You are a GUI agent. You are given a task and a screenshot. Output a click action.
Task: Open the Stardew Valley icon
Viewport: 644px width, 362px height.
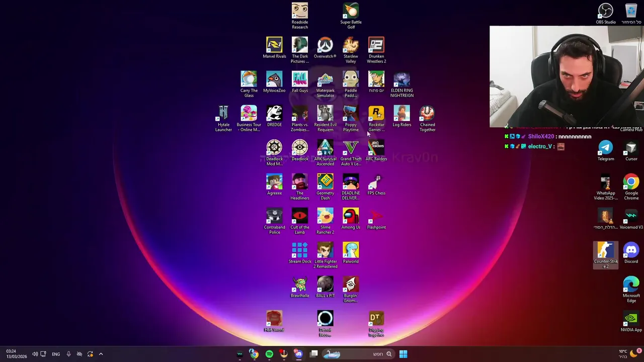pos(351,50)
